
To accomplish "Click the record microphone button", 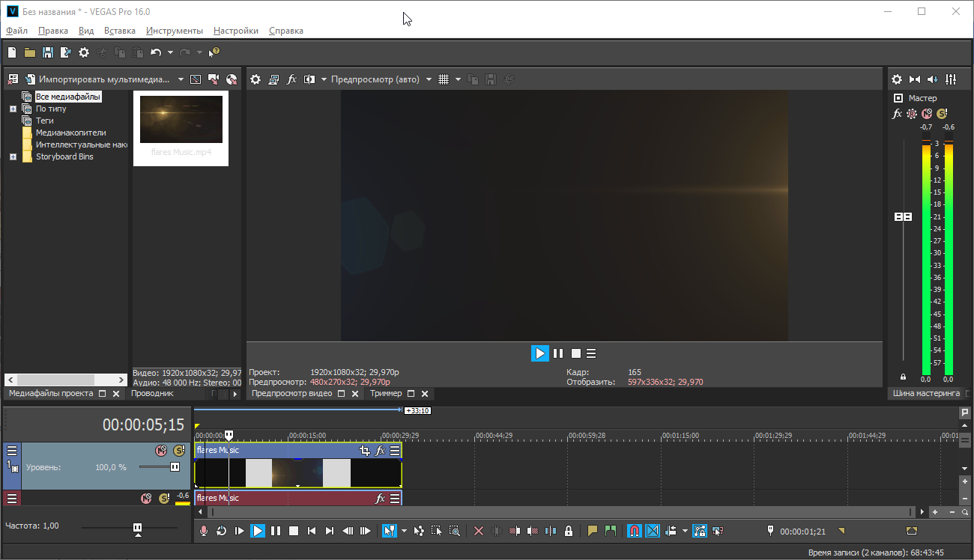I will (x=204, y=531).
